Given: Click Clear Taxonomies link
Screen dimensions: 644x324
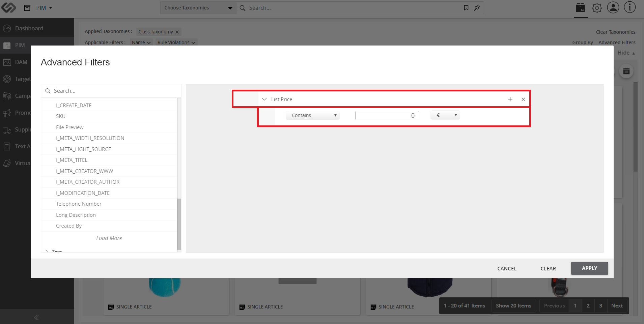Looking at the screenshot, I should (616, 32).
